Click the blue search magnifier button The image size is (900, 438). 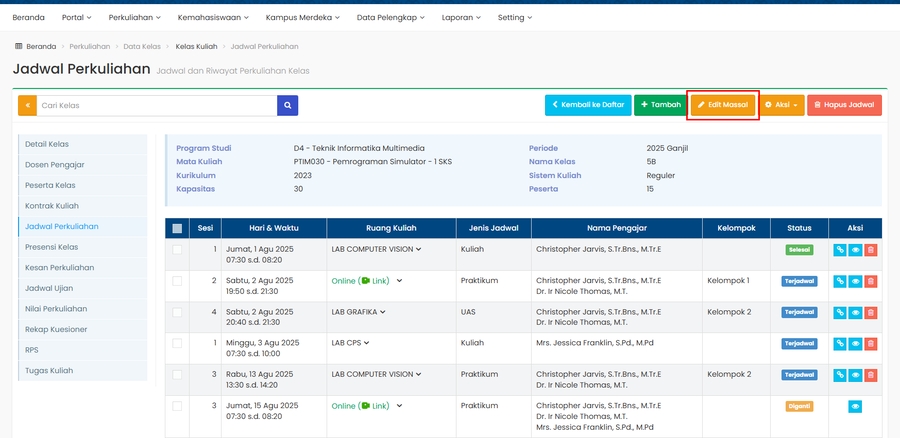click(x=287, y=105)
